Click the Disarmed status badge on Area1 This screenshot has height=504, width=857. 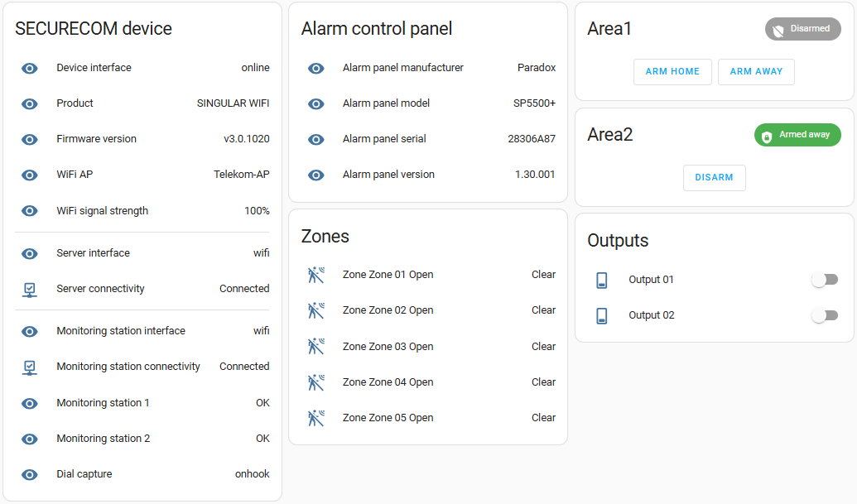click(x=802, y=29)
